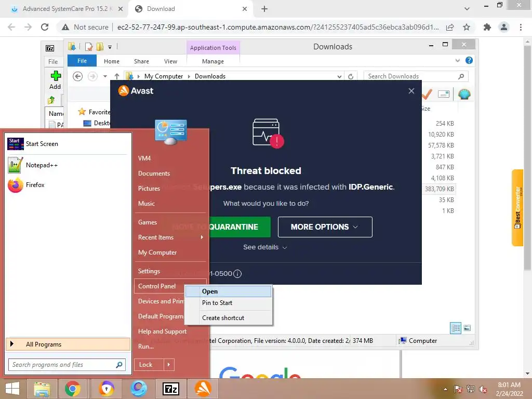Switch to Advanced SystemCare Pro tab
This screenshot has height=399, width=532.
tap(64, 9)
